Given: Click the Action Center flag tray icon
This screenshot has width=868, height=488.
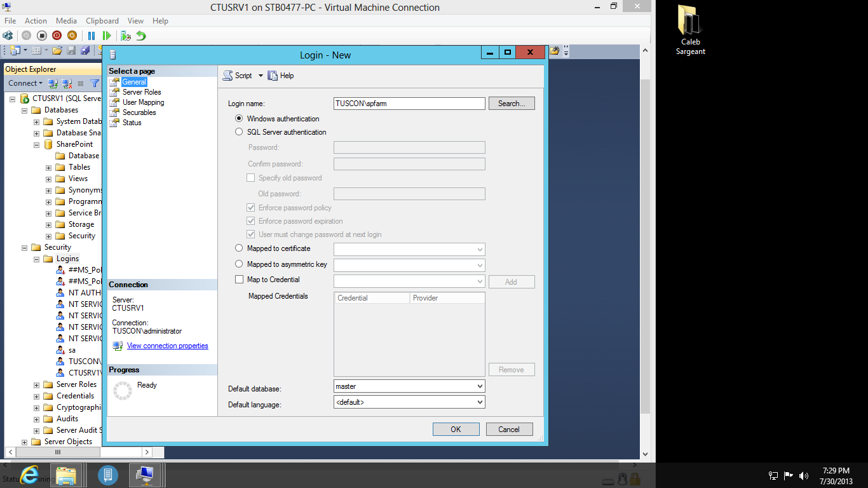Looking at the screenshot, I should click(789, 475).
